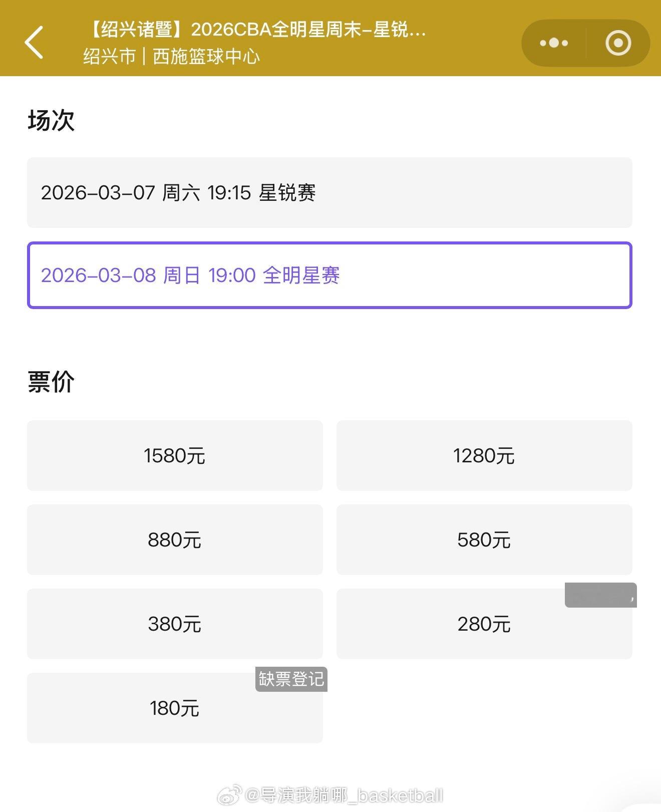Select the 180元 ticket tier

pos(175,708)
